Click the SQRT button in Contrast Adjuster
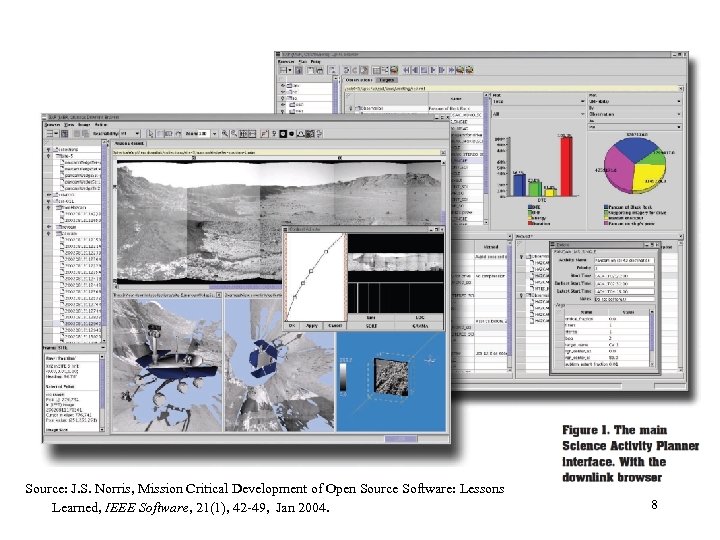This screenshot has width=720, height=540. pyautogui.click(x=371, y=326)
